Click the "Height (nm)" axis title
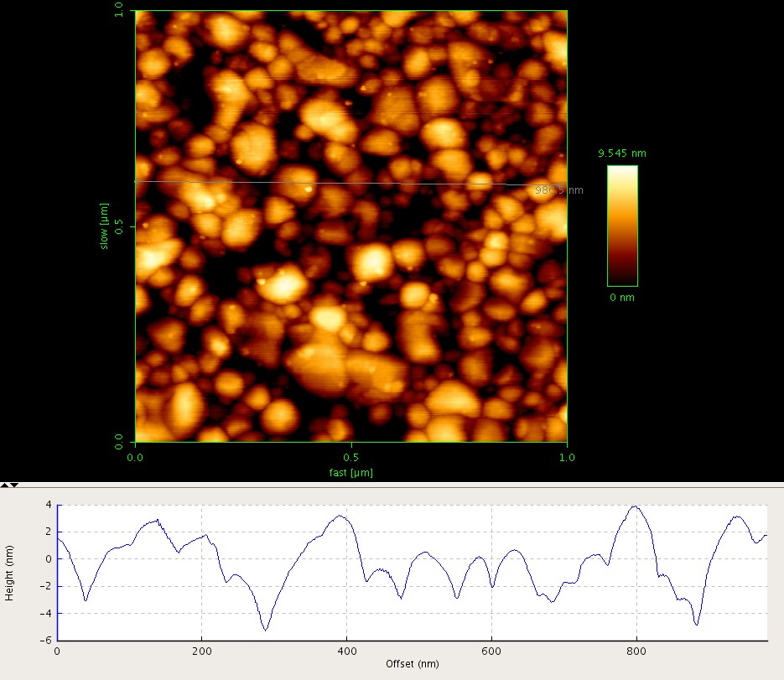This screenshot has height=680, width=784. pyautogui.click(x=10, y=571)
